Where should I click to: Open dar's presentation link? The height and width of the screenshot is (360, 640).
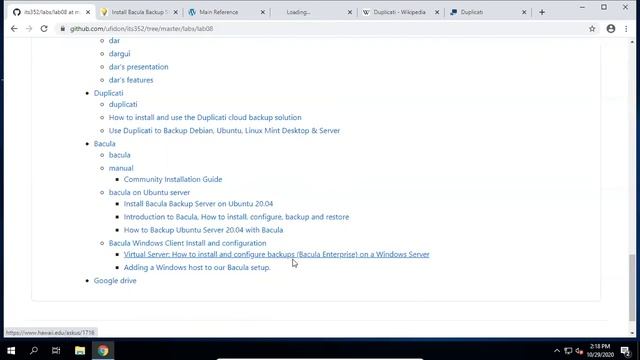138,67
